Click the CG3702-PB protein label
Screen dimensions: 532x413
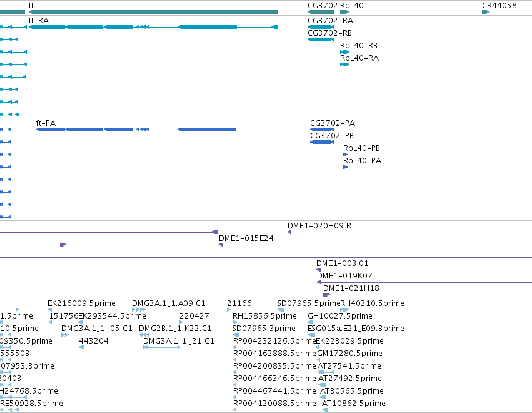point(332,136)
